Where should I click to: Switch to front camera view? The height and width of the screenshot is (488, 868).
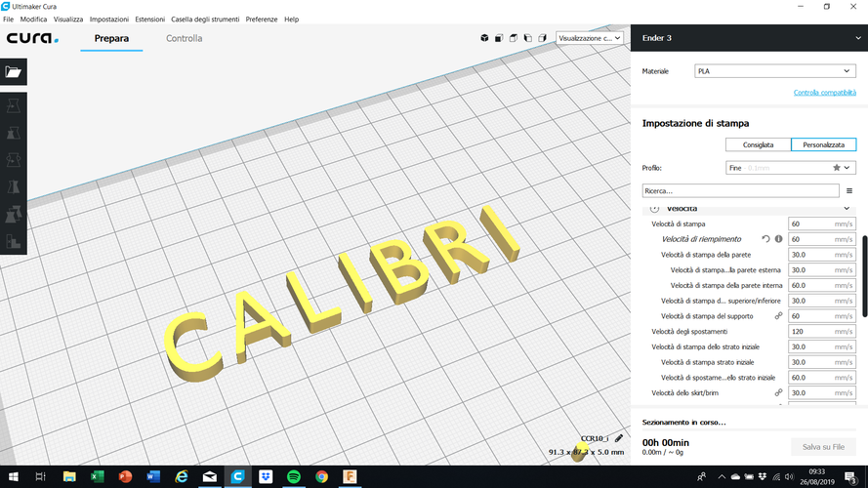click(x=499, y=38)
